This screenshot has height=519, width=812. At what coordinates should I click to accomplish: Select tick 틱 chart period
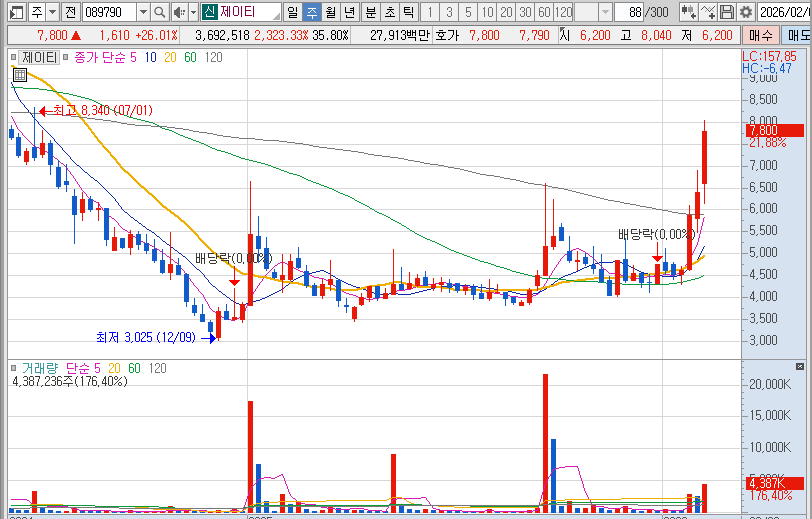[x=409, y=11]
